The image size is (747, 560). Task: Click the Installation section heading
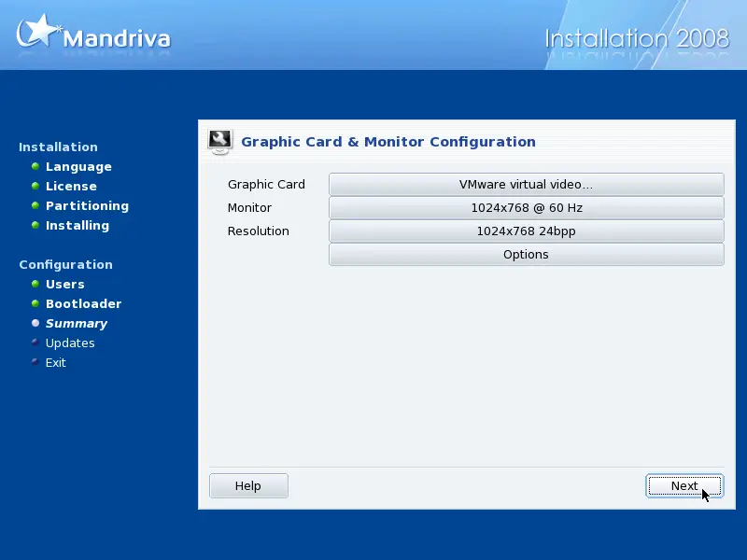[x=58, y=147]
